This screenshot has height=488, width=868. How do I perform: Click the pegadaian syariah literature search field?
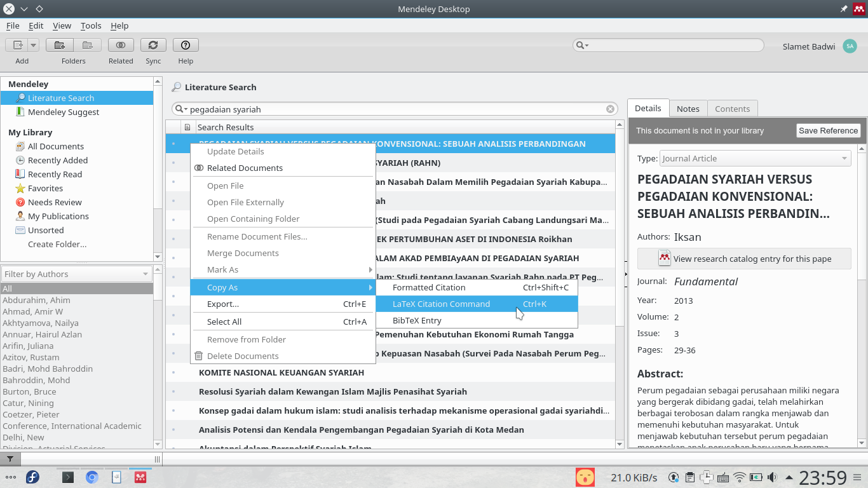pos(395,109)
